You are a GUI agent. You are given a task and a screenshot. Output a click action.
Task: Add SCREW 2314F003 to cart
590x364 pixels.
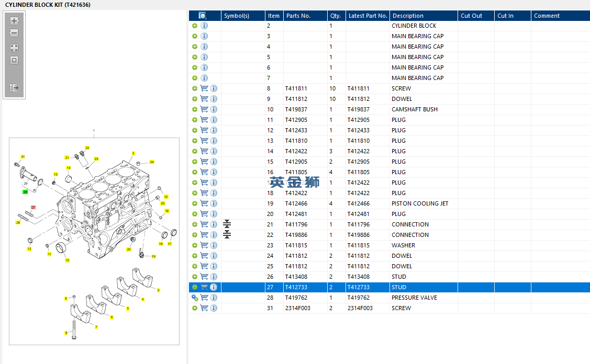pos(204,308)
